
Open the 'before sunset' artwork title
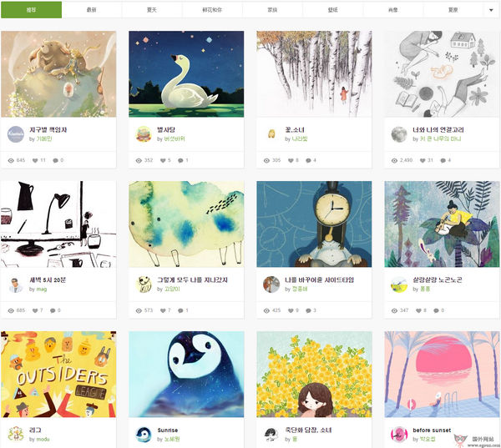coord(432,430)
